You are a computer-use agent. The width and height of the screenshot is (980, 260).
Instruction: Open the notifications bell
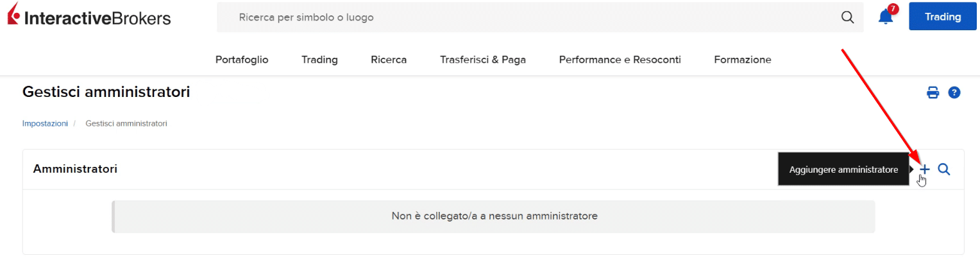pos(886,17)
